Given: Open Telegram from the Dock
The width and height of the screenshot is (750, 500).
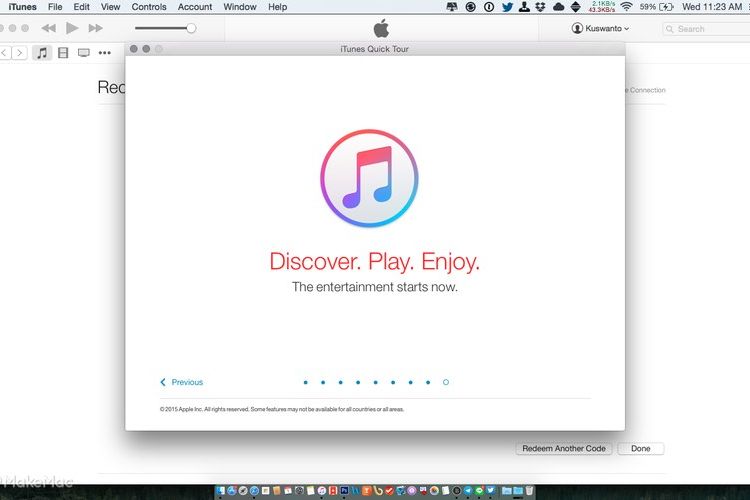Looking at the screenshot, I should coord(468,490).
